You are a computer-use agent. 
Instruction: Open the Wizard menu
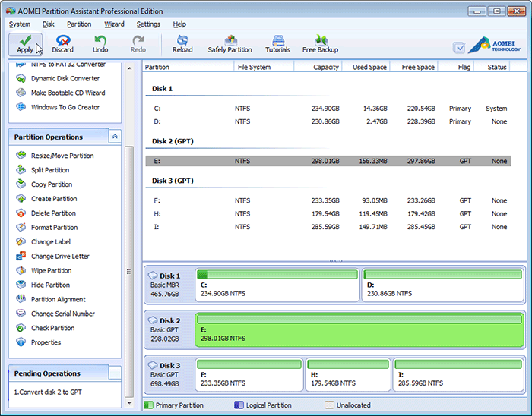click(114, 24)
